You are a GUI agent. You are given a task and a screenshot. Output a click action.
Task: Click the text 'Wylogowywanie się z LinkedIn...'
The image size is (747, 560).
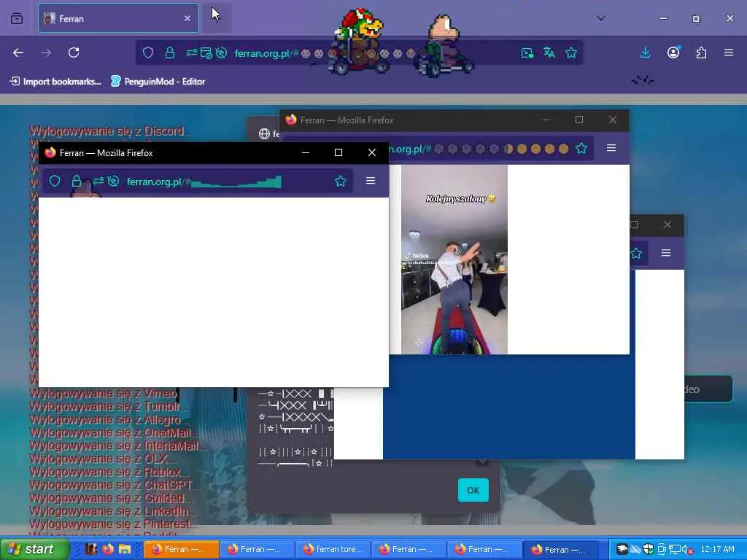(113, 511)
